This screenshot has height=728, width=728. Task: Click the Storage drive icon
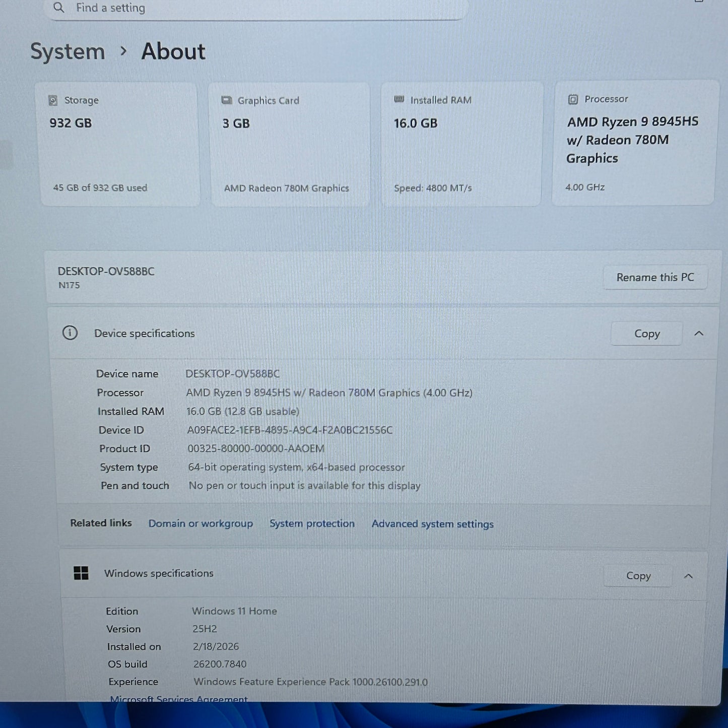click(52, 100)
